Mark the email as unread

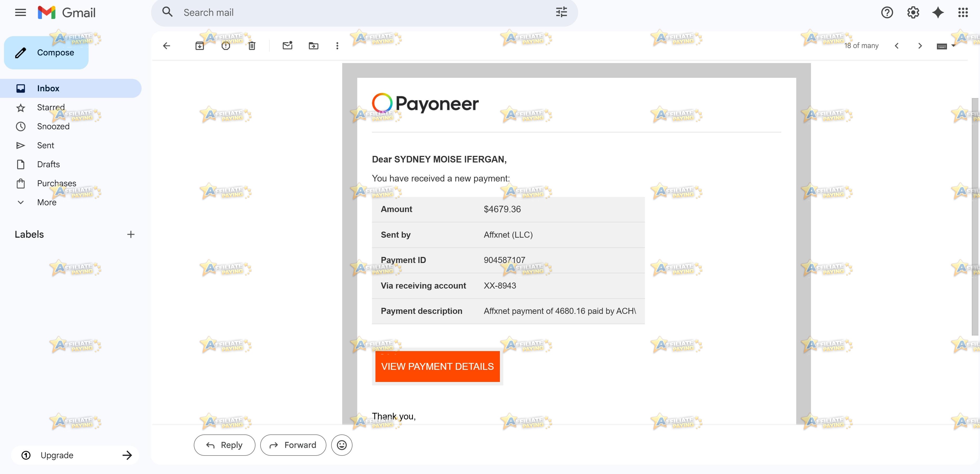(288, 46)
